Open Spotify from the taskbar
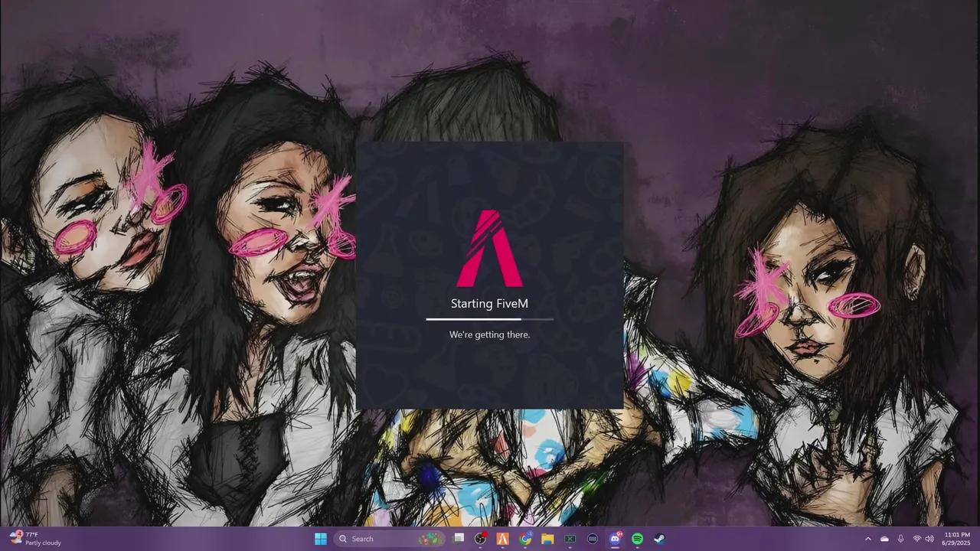 [637, 539]
